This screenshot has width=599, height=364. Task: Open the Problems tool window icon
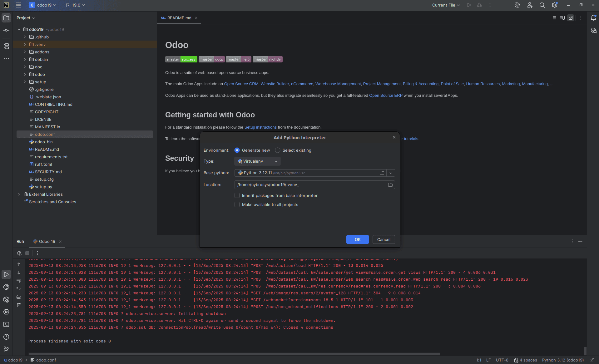pos(6,337)
